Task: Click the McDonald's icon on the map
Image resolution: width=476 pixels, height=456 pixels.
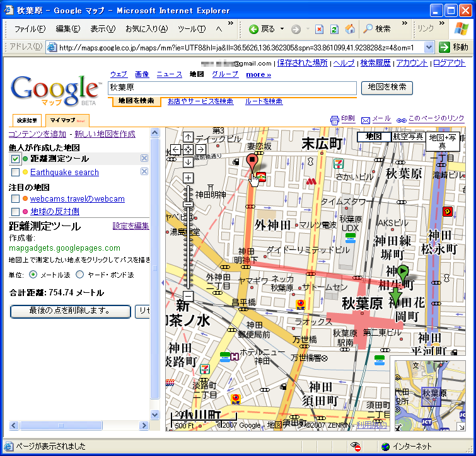Action: [311, 181]
